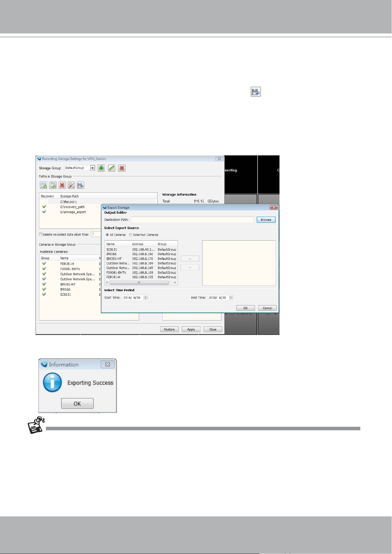The image size is (392, 554).
Task: Cancel the Export Storage dialog
Action: [267, 308]
